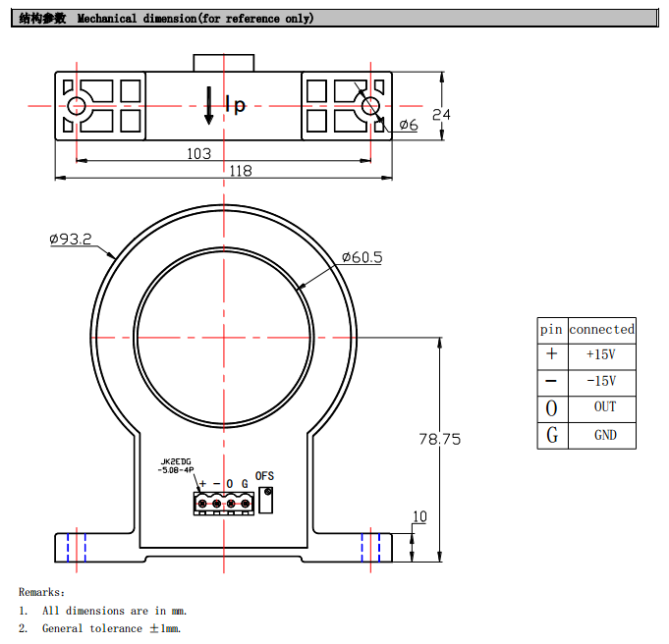Click the plus symbol in pin table
This screenshot has height=644, width=669.
pyautogui.click(x=551, y=354)
